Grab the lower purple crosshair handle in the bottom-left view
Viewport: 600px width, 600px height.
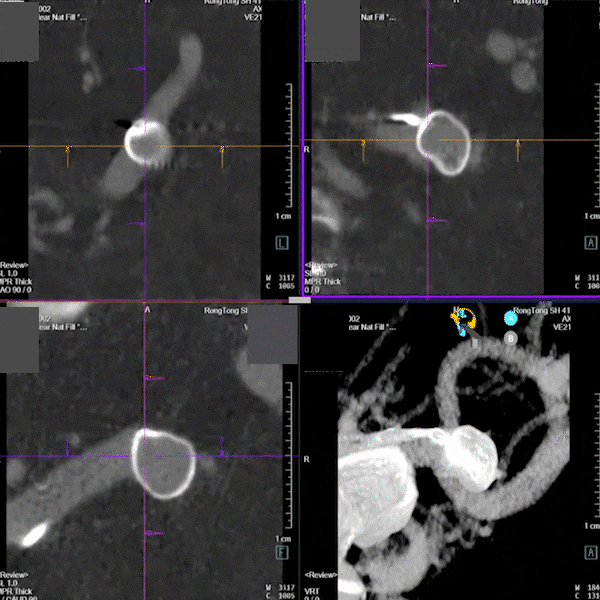tap(154, 533)
